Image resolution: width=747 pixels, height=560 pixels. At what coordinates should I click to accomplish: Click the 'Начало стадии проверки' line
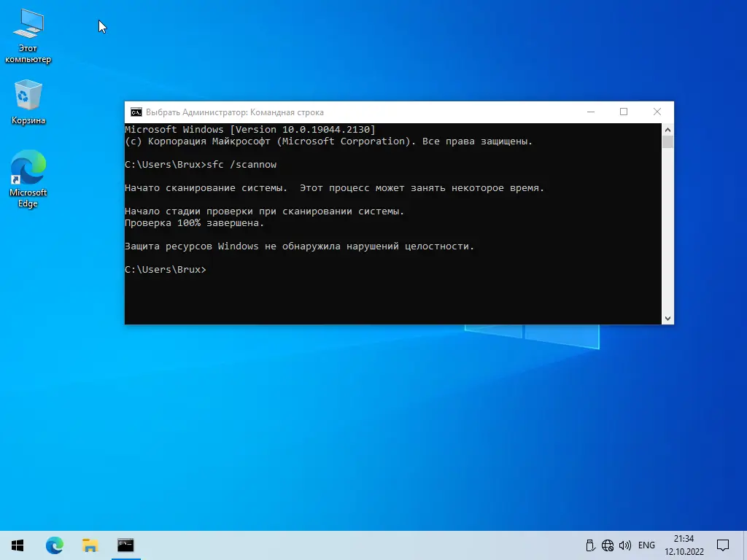point(264,211)
